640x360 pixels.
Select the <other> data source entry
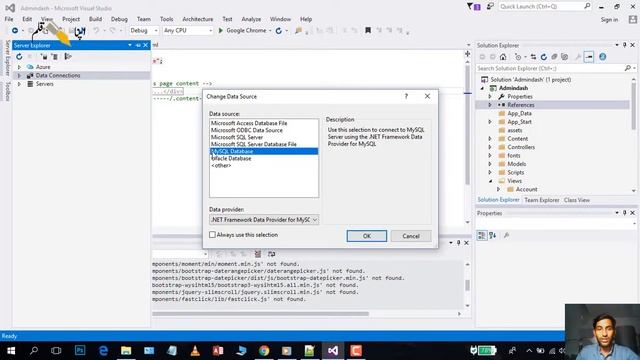click(221, 166)
